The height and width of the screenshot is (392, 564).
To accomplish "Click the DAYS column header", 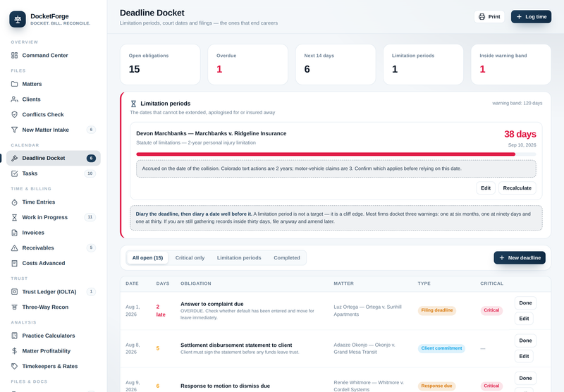I will tap(163, 283).
